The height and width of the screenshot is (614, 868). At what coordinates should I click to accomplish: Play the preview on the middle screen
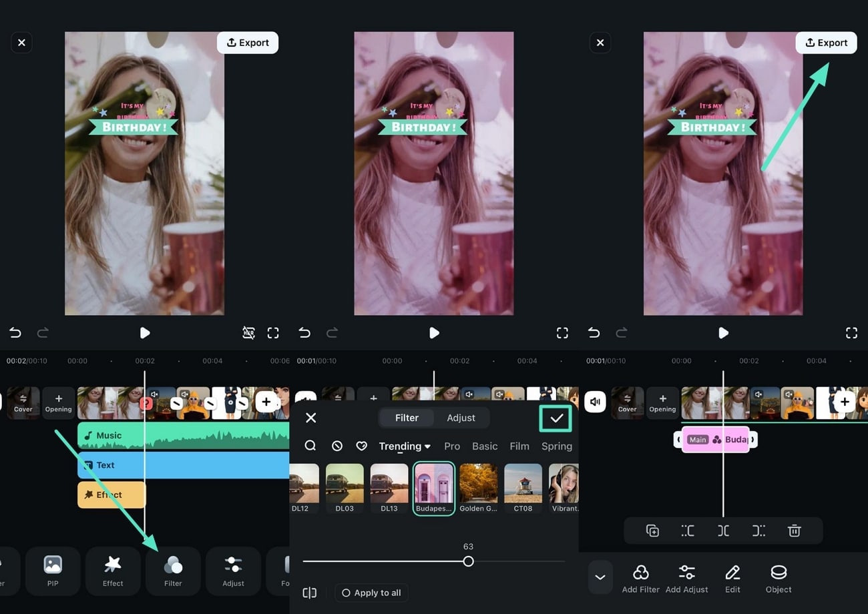[434, 332]
